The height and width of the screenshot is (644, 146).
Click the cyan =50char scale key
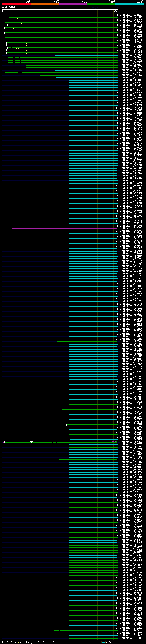[103, 642]
